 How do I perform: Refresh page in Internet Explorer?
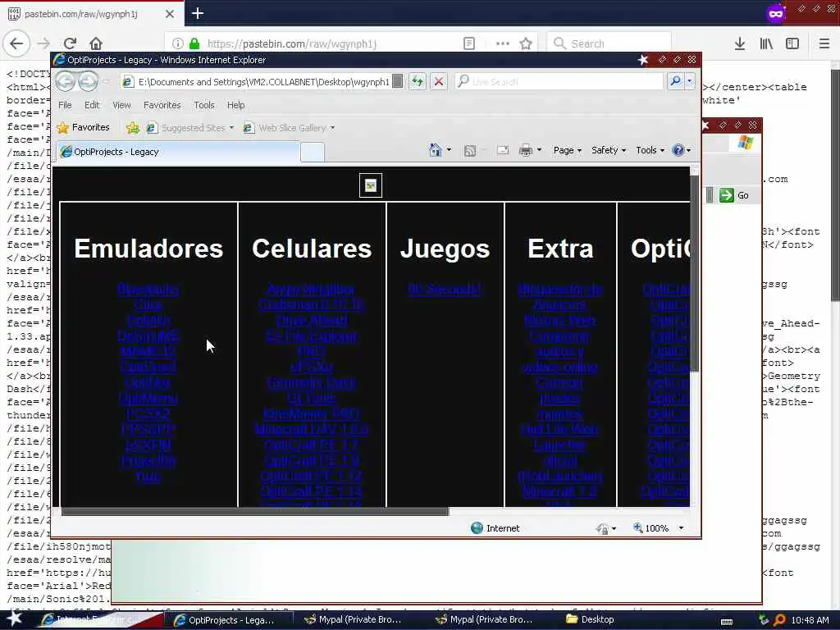click(x=418, y=81)
